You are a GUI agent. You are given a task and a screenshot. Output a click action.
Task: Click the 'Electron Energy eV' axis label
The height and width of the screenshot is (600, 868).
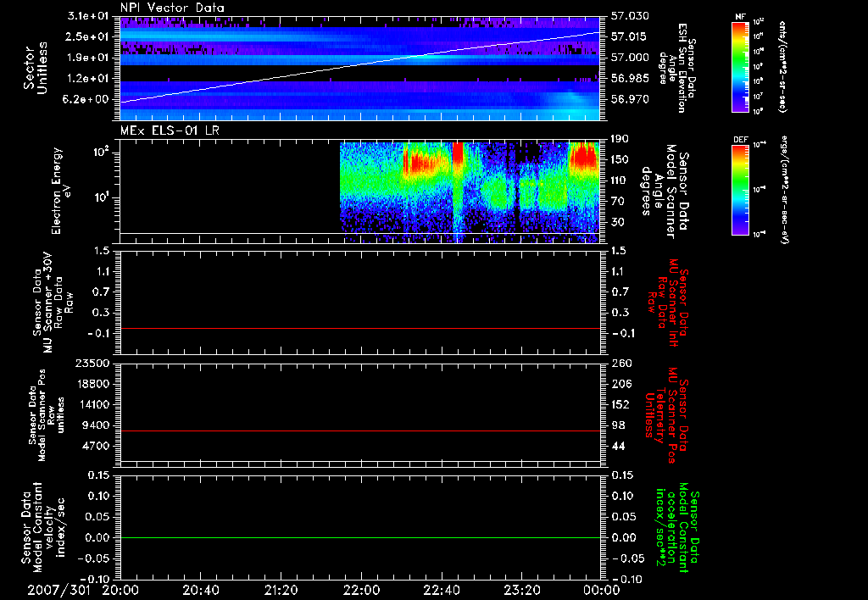tap(61, 191)
